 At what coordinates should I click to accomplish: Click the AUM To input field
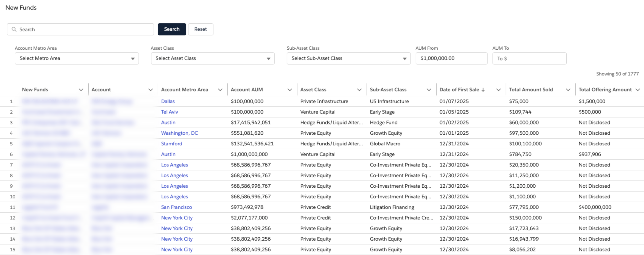point(529,59)
